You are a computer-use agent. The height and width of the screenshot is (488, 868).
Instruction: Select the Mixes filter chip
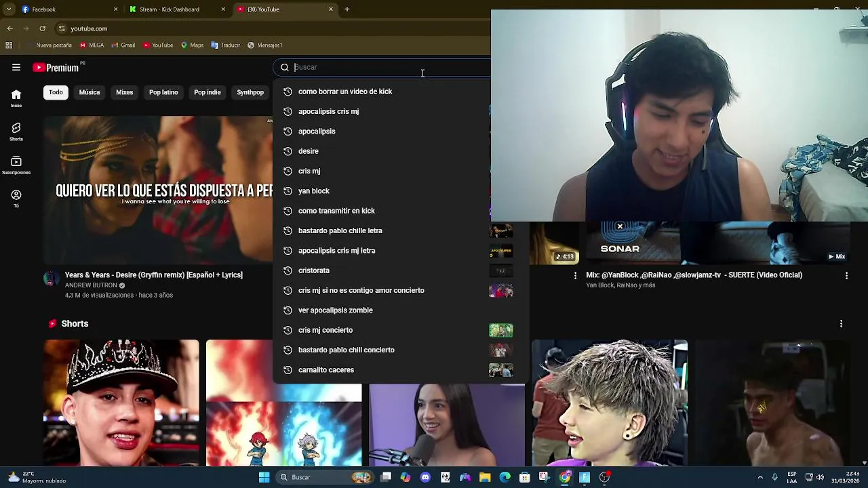pyautogui.click(x=125, y=92)
